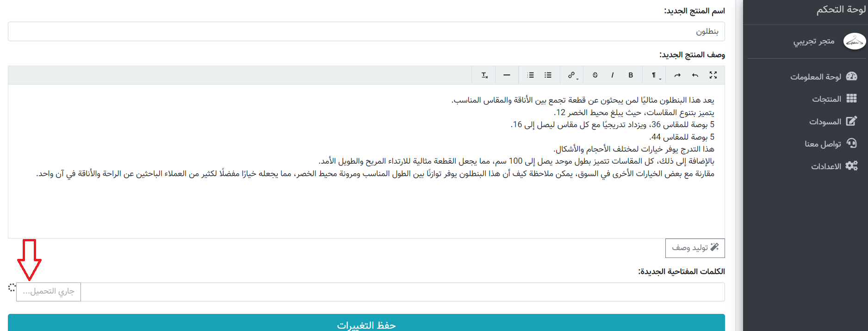Viewport: 868px width, 331px height.
Task: Toggle strikethrough formatting
Action: pos(595,75)
